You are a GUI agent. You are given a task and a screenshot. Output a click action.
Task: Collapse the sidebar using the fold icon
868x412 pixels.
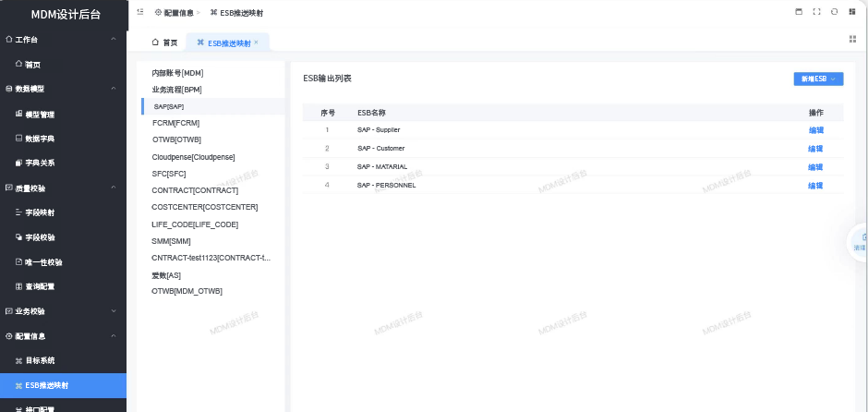coord(139,12)
